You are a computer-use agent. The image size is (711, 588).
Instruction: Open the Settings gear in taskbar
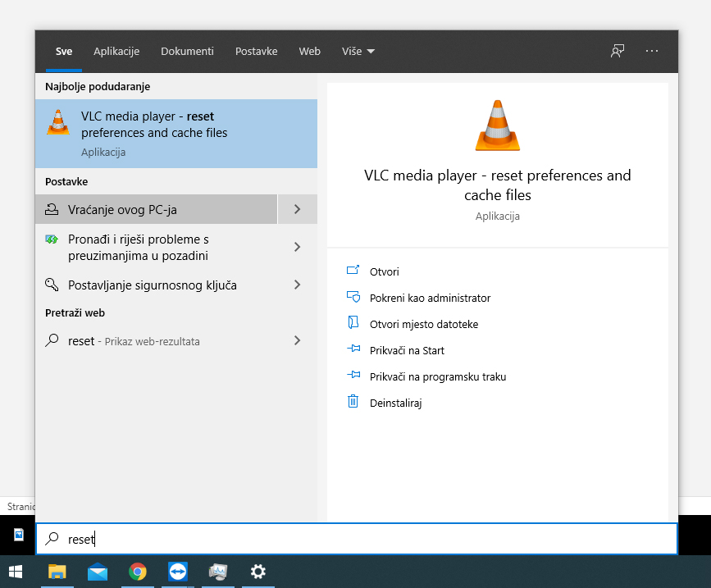coord(258,572)
